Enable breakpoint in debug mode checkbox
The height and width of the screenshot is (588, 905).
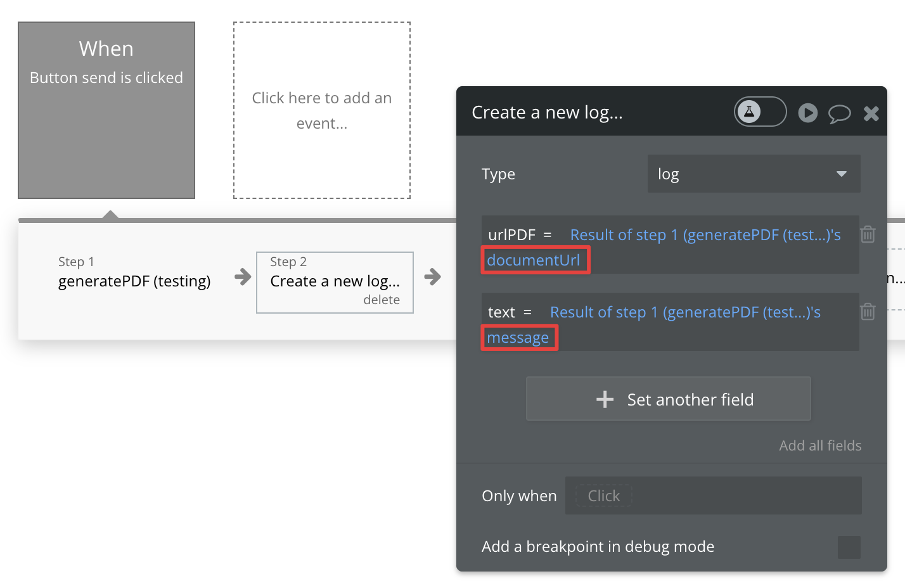(849, 547)
